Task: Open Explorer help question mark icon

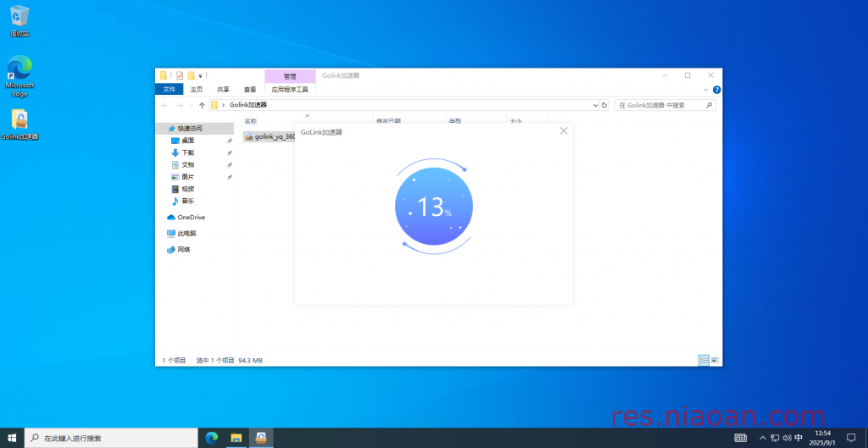Action: point(716,90)
